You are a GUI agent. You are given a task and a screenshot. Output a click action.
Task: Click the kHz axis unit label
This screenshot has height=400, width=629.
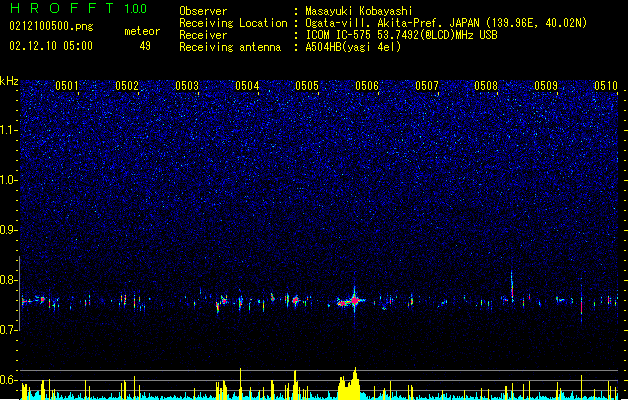point(9,81)
